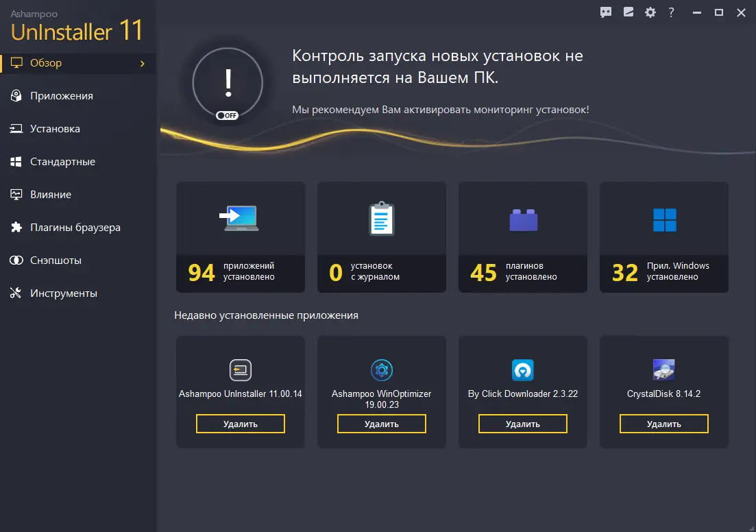Click the CrystalDisk thumbnail icon

pyautogui.click(x=663, y=370)
